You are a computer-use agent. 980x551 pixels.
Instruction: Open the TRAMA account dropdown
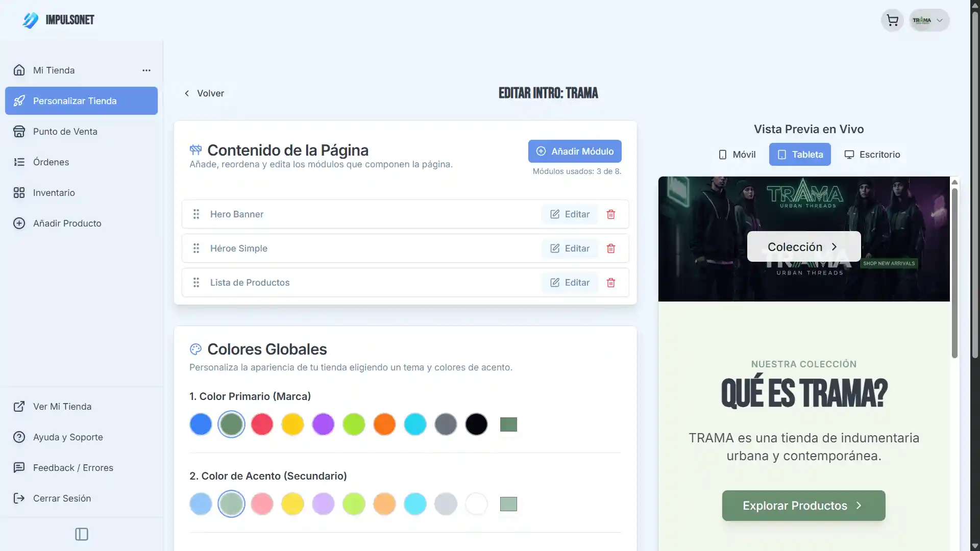(928, 20)
